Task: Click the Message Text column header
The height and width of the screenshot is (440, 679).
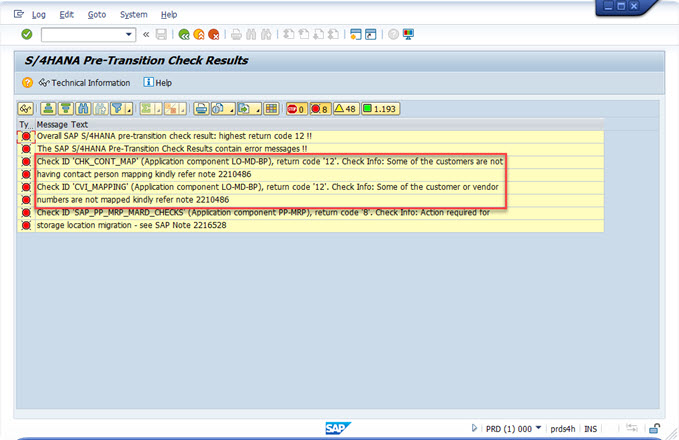Action: pos(319,124)
